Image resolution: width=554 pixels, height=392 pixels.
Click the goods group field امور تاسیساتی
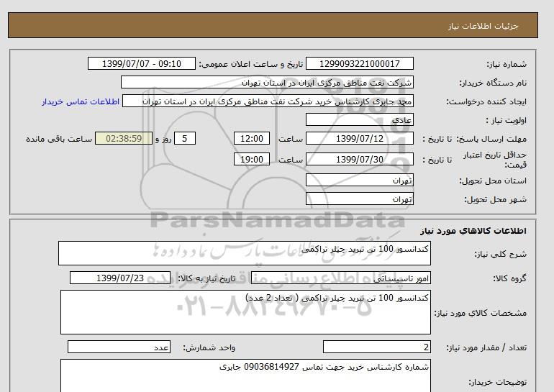pyautogui.click(x=341, y=278)
